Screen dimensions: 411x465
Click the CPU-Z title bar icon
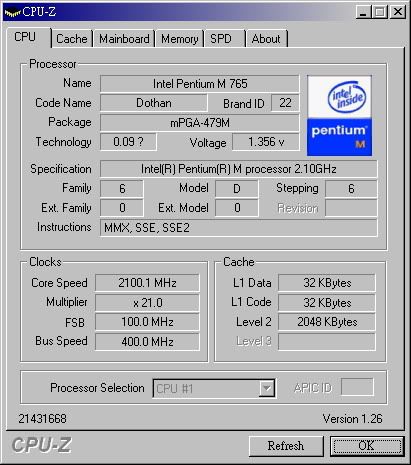coord(12,12)
